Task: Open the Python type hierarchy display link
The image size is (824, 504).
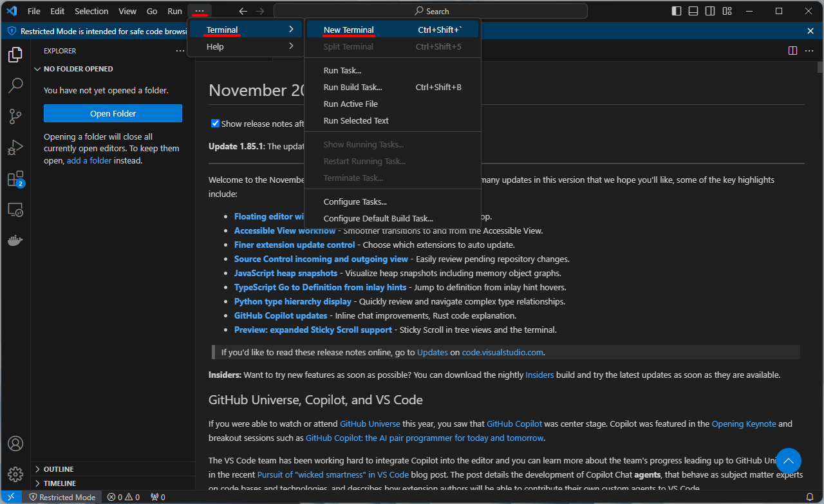Action: pos(293,301)
